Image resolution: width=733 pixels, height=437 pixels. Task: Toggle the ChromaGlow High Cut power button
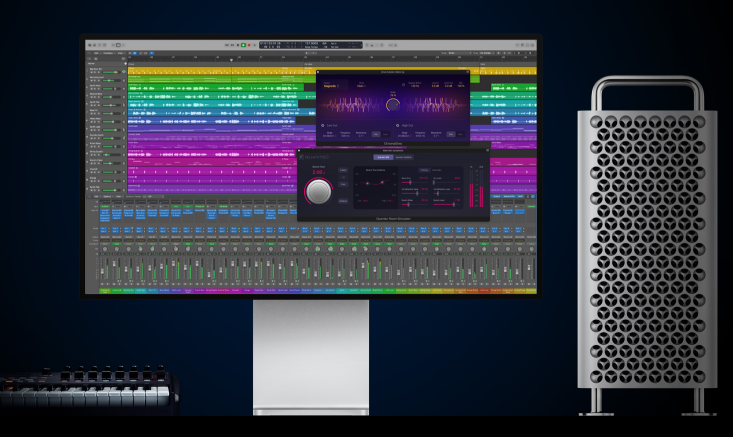397,126
